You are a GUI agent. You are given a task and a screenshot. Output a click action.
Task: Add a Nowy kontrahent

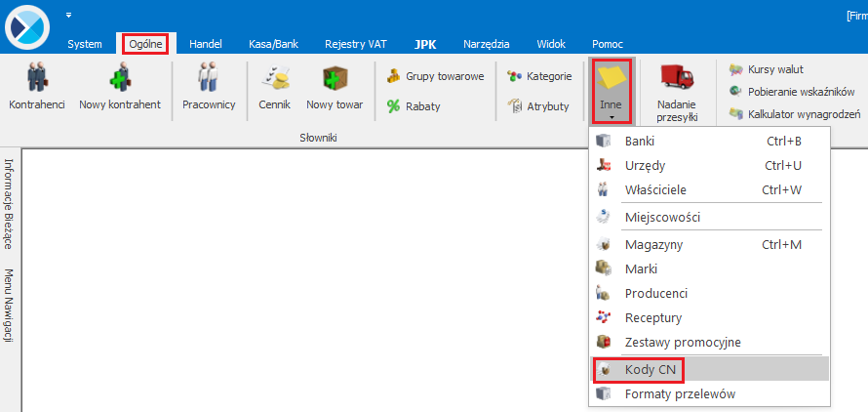(x=120, y=87)
